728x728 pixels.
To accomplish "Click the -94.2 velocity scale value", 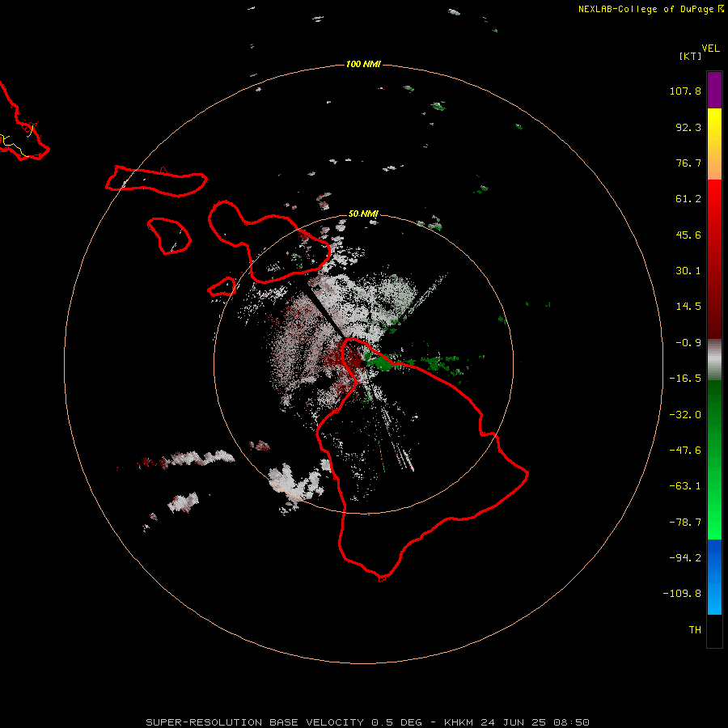I will pos(685,558).
